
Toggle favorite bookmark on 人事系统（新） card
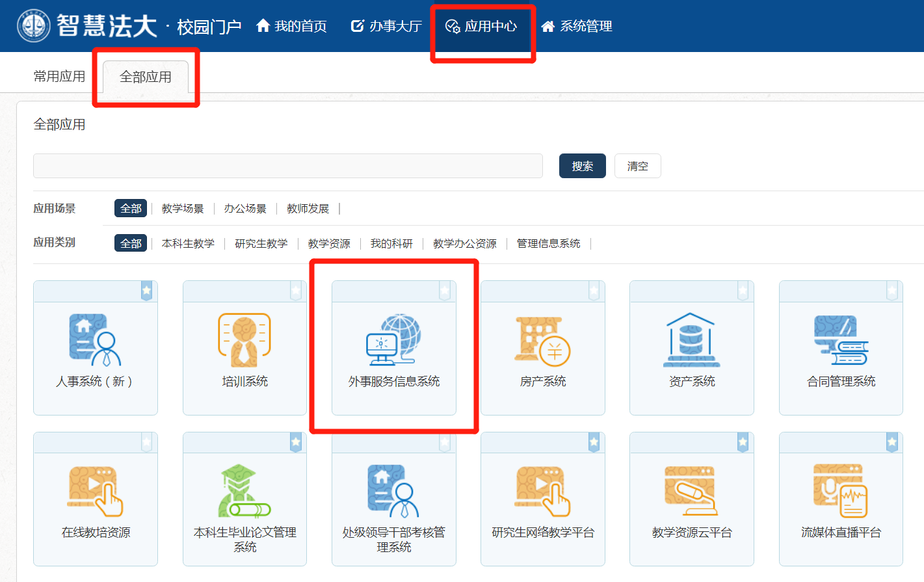146,291
